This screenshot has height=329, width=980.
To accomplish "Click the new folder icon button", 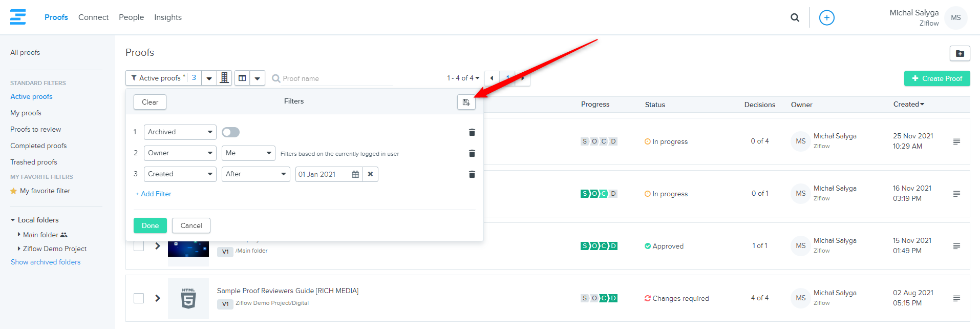I will click(x=960, y=53).
